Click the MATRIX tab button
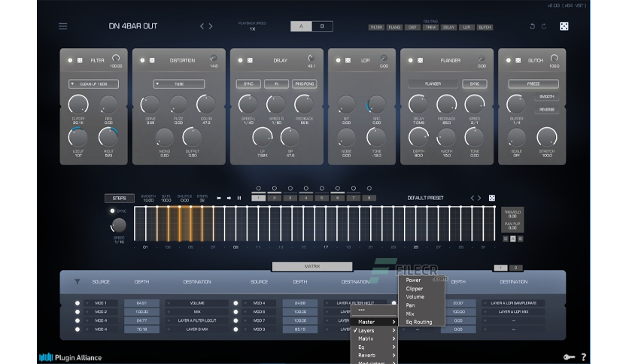Image resolution: width=629 pixels, height=364 pixels. (x=312, y=266)
